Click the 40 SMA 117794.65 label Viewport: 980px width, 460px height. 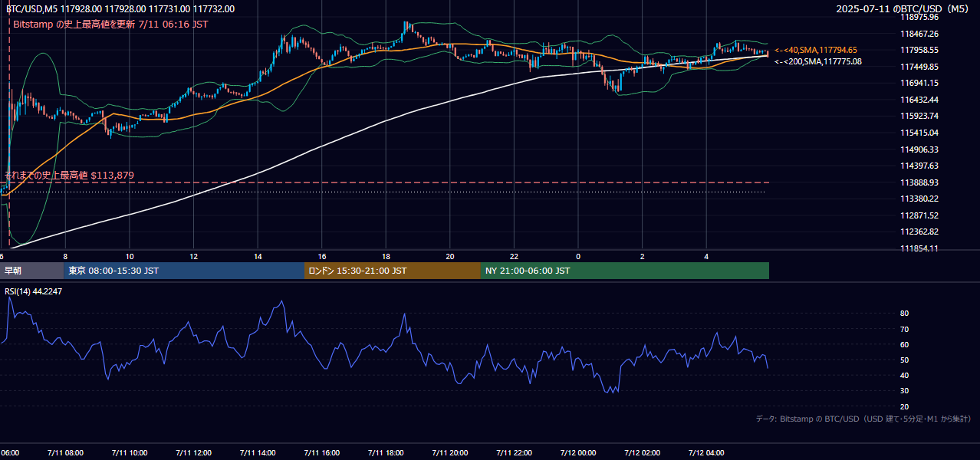816,50
